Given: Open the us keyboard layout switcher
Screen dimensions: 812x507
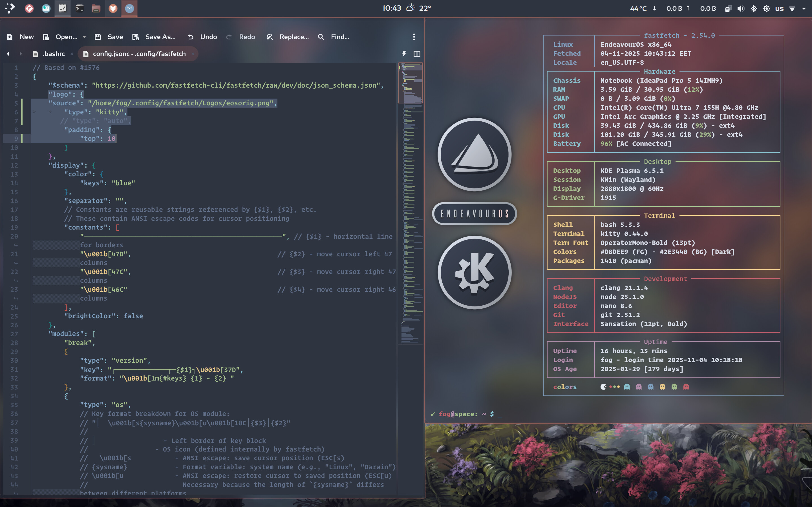Looking at the screenshot, I should 779,9.
